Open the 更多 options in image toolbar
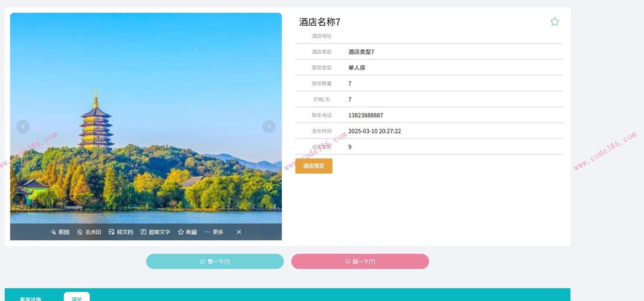Image resolution: width=644 pixels, height=301 pixels. point(214,232)
